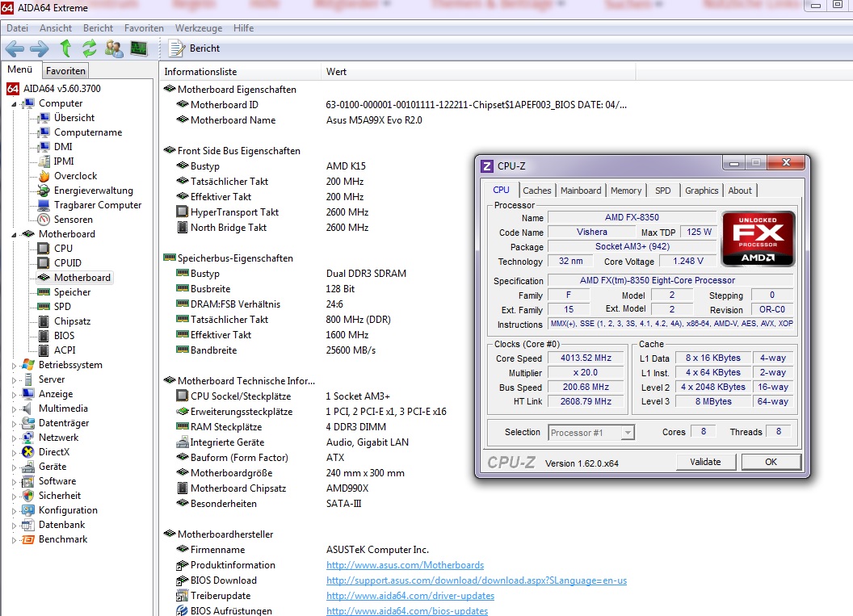Click the Sensoren gauge icon
The width and height of the screenshot is (853, 616).
44,220
